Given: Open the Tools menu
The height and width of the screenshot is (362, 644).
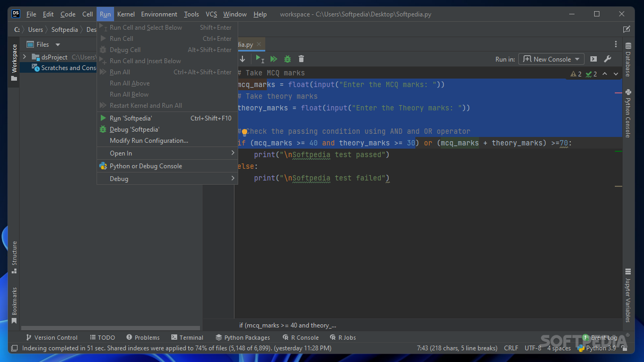Looking at the screenshot, I should pyautogui.click(x=192, y=14).
